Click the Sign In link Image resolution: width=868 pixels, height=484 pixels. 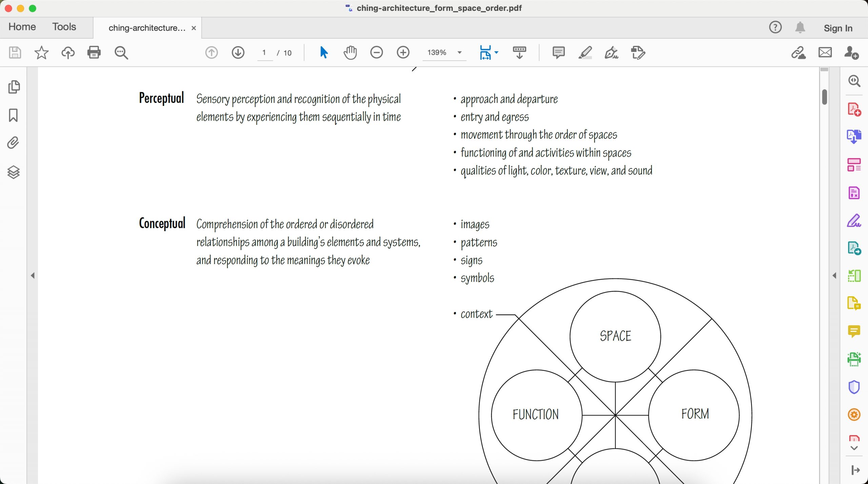click(x=838, y=28)
